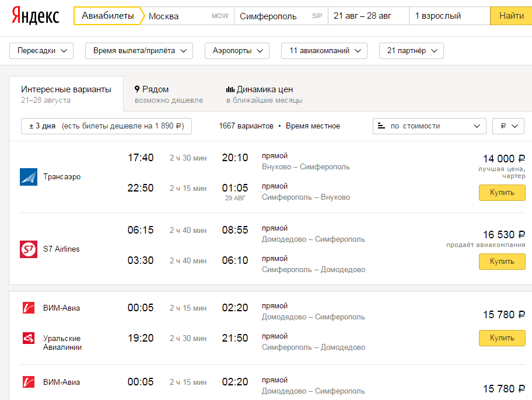
Task: Select the Авиабилеты service tab
Action: tap(108, 16)
